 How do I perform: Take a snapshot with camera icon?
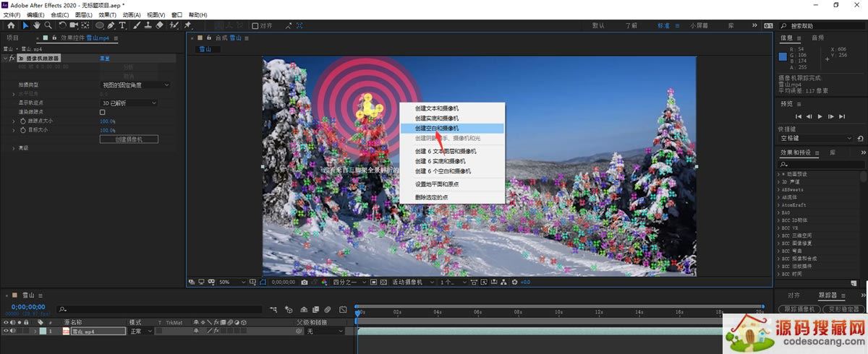click(305, 282)
